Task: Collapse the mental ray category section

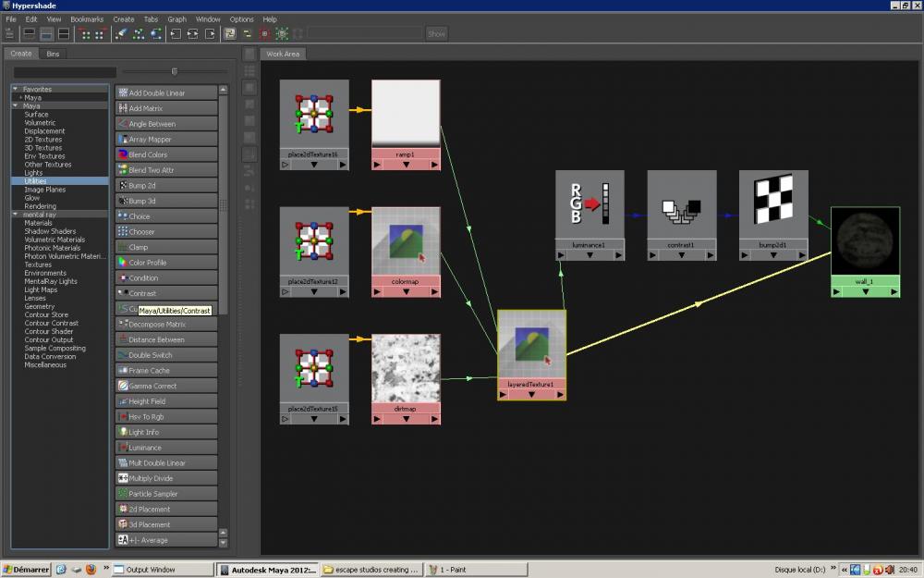Action: [16, 215]
